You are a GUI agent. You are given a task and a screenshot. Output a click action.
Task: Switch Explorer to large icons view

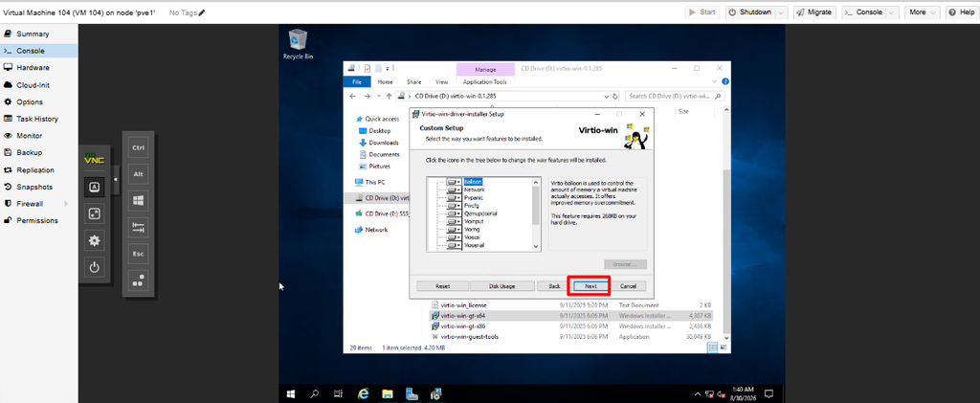click(x=722, y=347)
